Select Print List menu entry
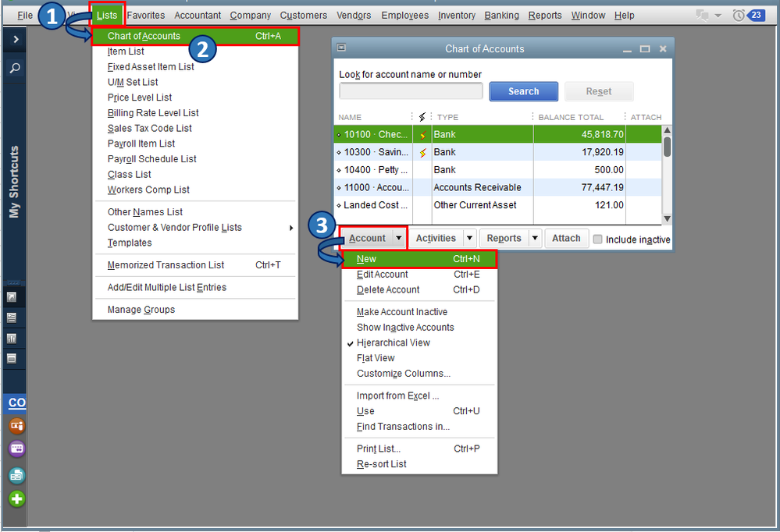This screenshot has height=532, width=780. [x=419, y=449]
